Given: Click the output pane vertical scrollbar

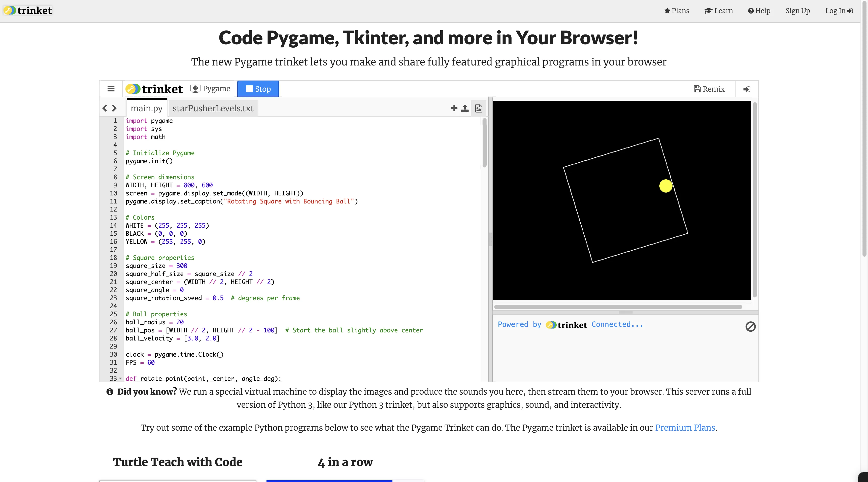Looking at the screenshot, I should click(755, 199).
